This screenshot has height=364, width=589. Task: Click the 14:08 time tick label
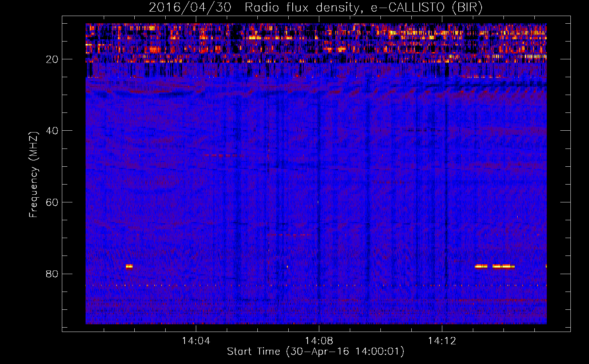(319, 341)
